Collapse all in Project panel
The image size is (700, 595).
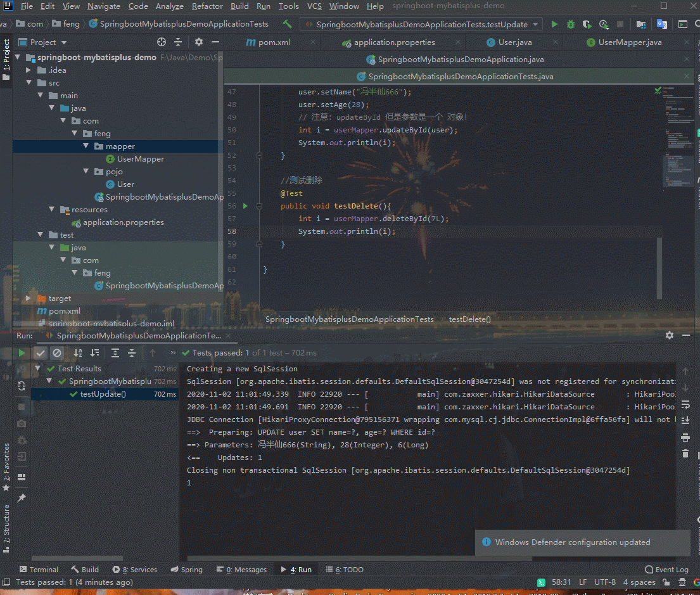click(x=178, y=42)
